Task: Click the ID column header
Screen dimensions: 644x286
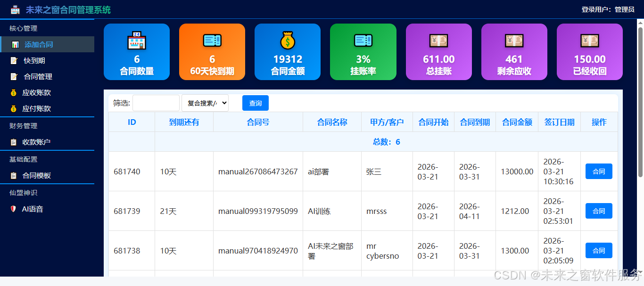Action: coord(132,122)
